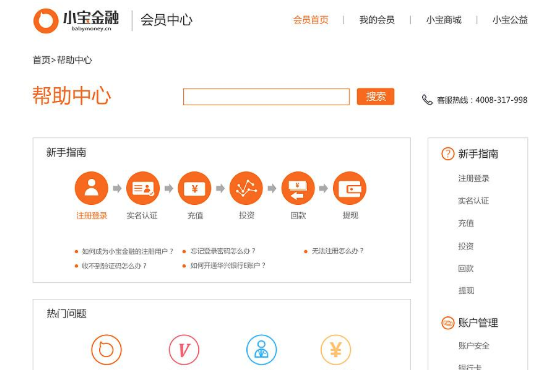The image size is (546, 370).
Task: Select the 提现 wallet icon
Action: 350,188
